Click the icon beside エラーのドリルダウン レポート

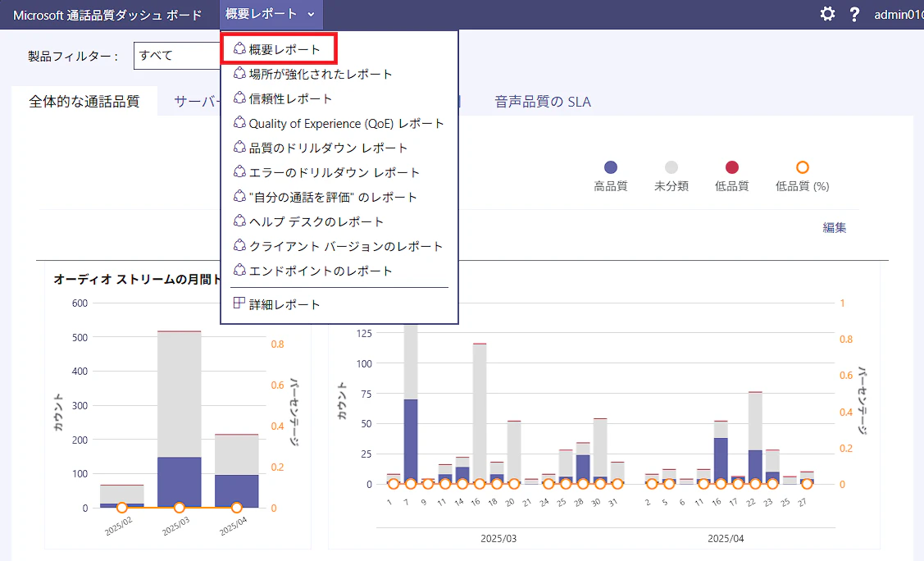pyautogui.click(x=239, y=171)
